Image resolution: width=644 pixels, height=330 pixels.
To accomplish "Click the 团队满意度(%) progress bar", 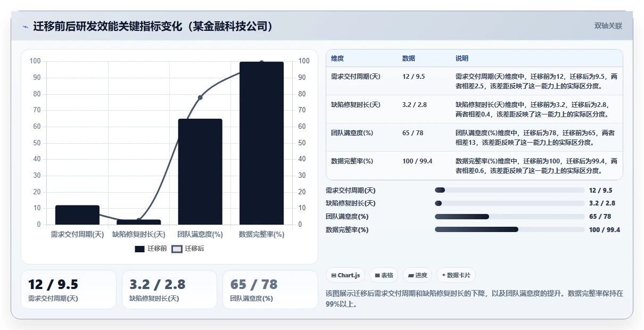I will coord(509,217).
